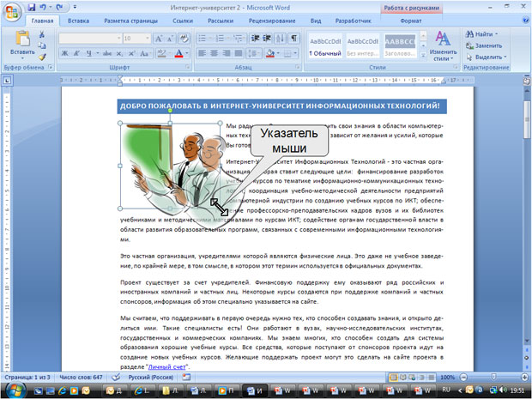The image size is (532, 399).
Task: Toggle underline Ч formatting
Action: click(x=88, y=53)
